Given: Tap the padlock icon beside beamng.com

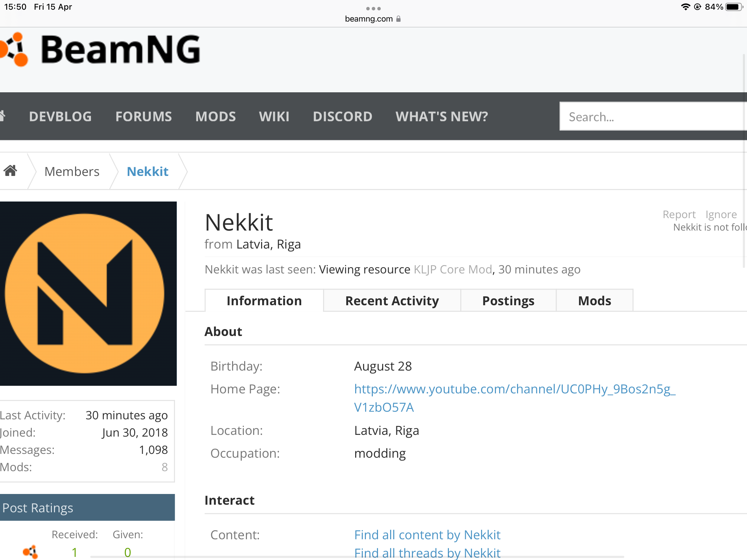Looking at the screenshot, I should click(x=398, y=19).
